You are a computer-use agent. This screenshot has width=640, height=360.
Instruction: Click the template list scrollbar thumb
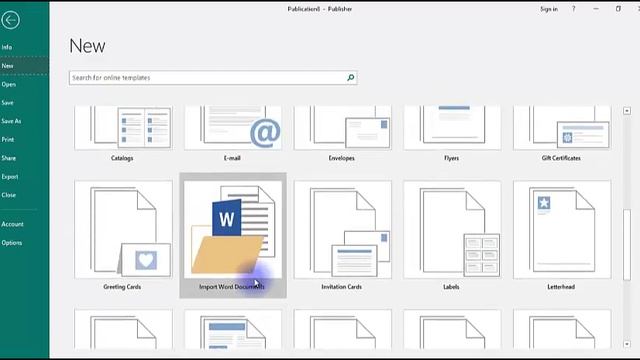tap(627, 245)
